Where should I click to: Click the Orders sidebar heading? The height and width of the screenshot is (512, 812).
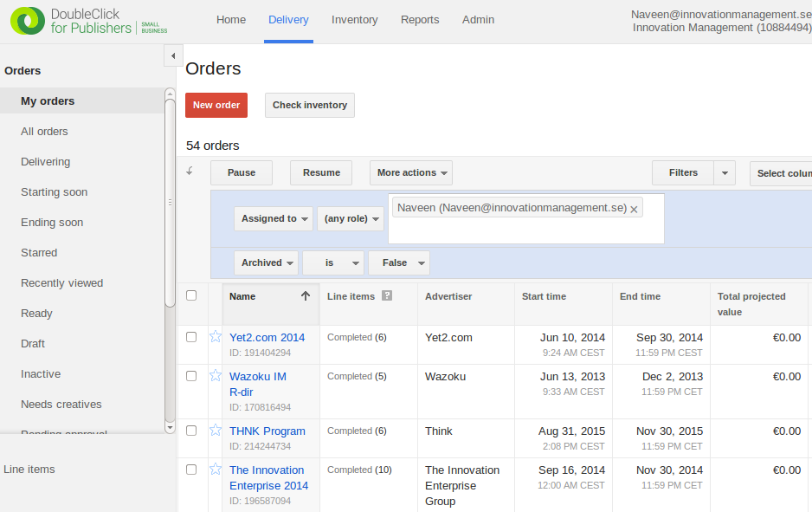click(x=23, y=70)
